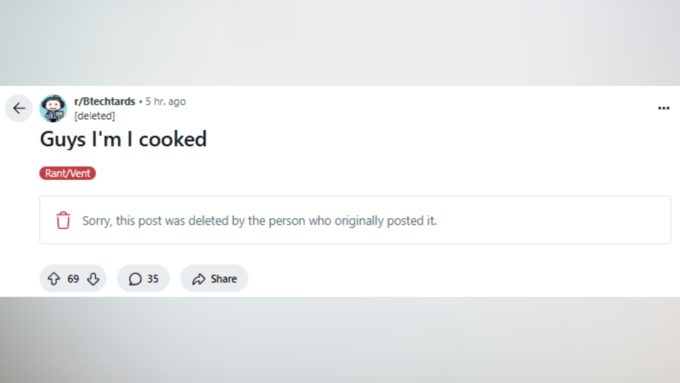Upvote the 'Guys I'm I cooked' post
The width and height of the screenshot is (680, 383).
pyautogui.click(x=54, y=278)
